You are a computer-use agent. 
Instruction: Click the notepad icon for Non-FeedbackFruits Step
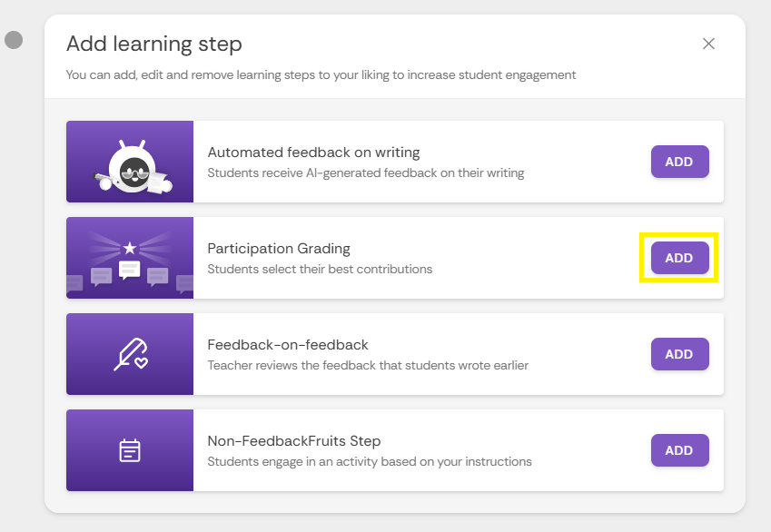point(130,450)
